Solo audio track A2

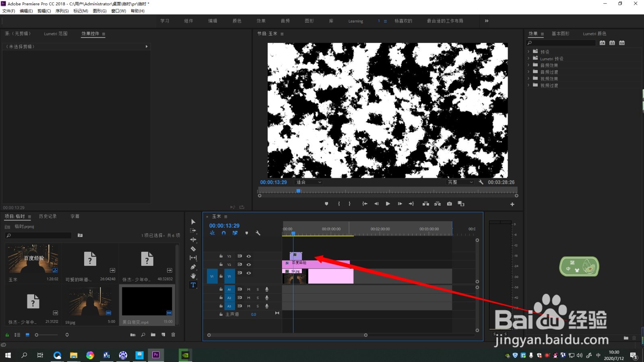(258, 298)
